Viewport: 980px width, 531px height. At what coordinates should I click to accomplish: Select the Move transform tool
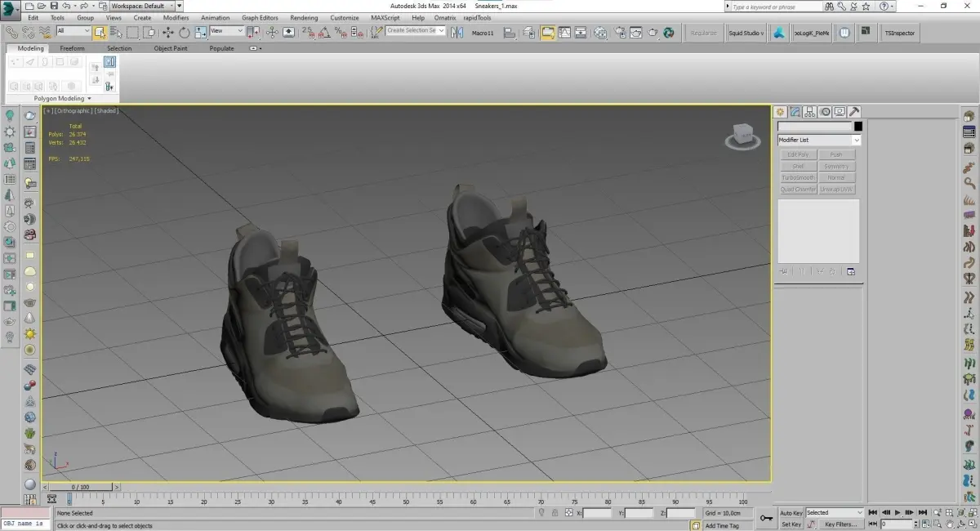(x=168, y=33)
